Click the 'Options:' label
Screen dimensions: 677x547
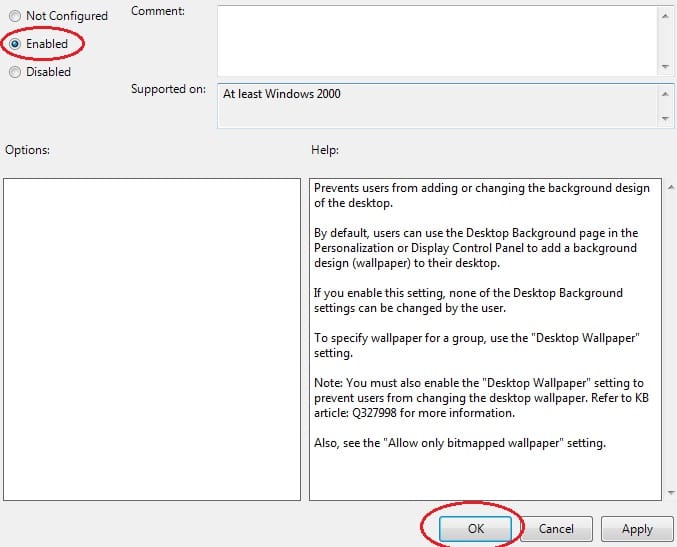tap(27, 150)
